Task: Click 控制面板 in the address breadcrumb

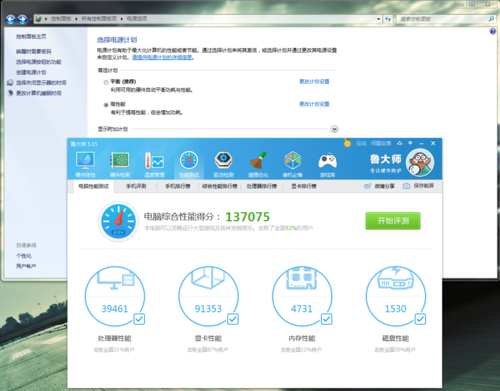Action: click(x=61, y=19)
